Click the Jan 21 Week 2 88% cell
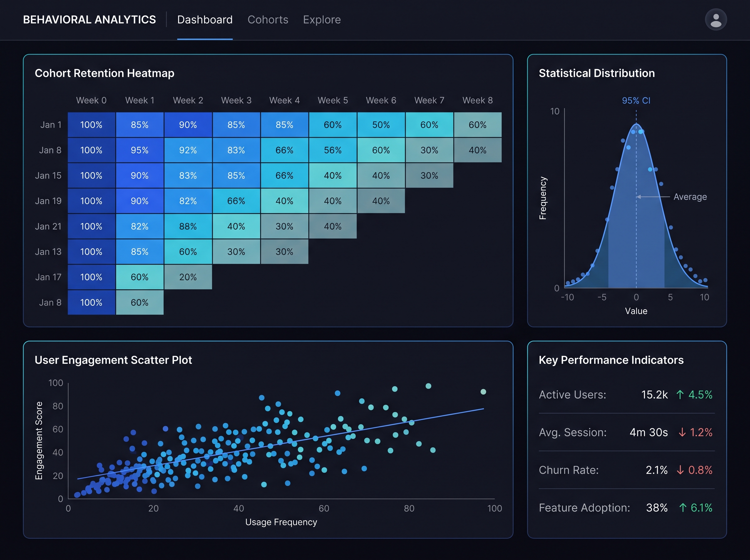Viewport: 750px width, 560px height. 188,226
